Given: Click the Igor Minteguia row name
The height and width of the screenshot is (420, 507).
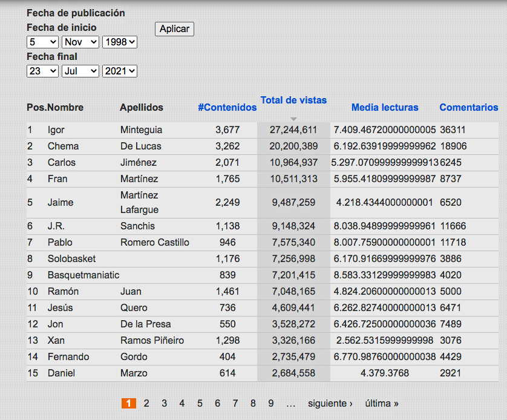Looking at the screenshot, I should pos(56,130).
